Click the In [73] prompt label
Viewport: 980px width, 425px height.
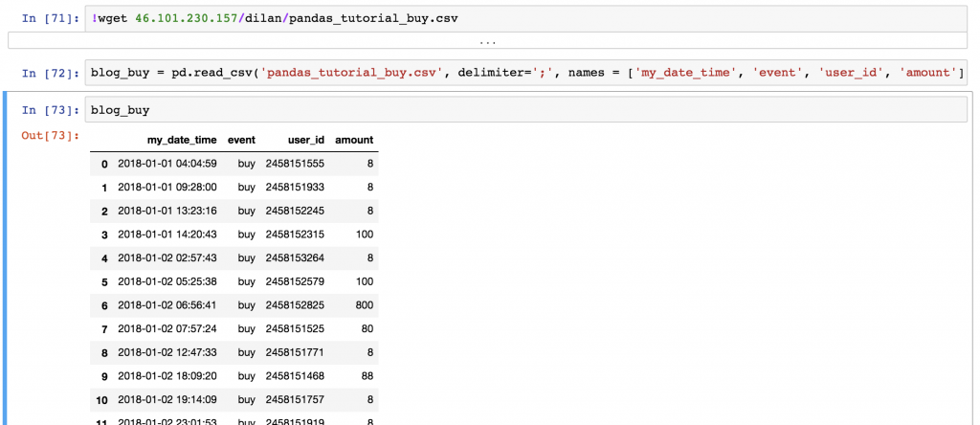(50, 110)
